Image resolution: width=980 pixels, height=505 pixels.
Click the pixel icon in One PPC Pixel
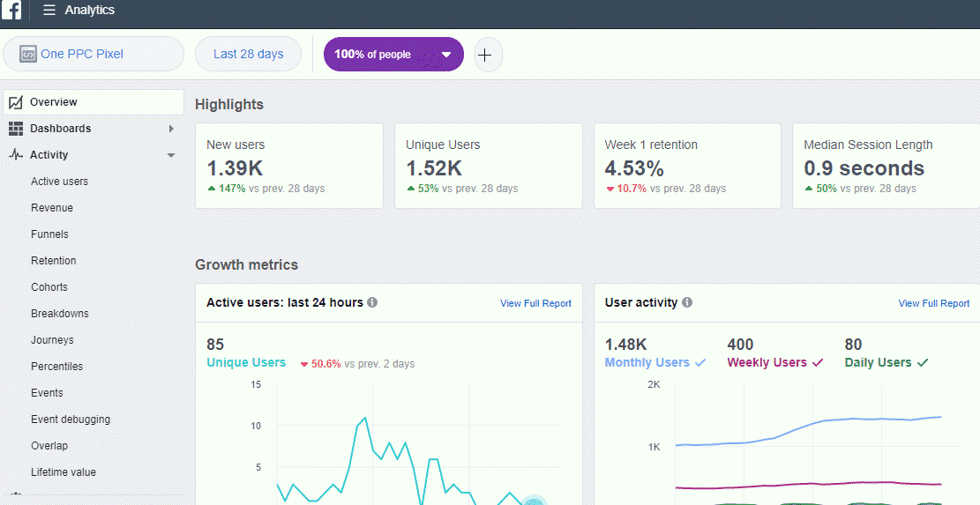pos(27,54)
